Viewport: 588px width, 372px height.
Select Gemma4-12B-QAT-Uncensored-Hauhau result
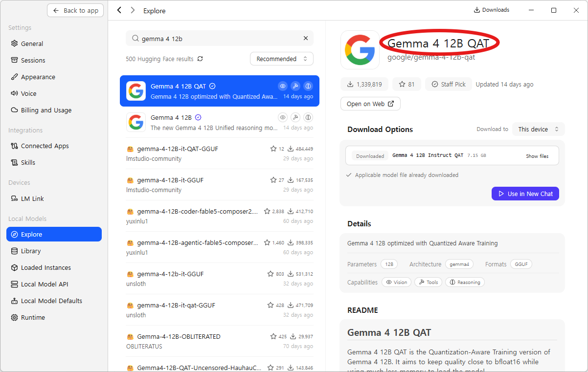pyautogui.click(x=220, y=365)
